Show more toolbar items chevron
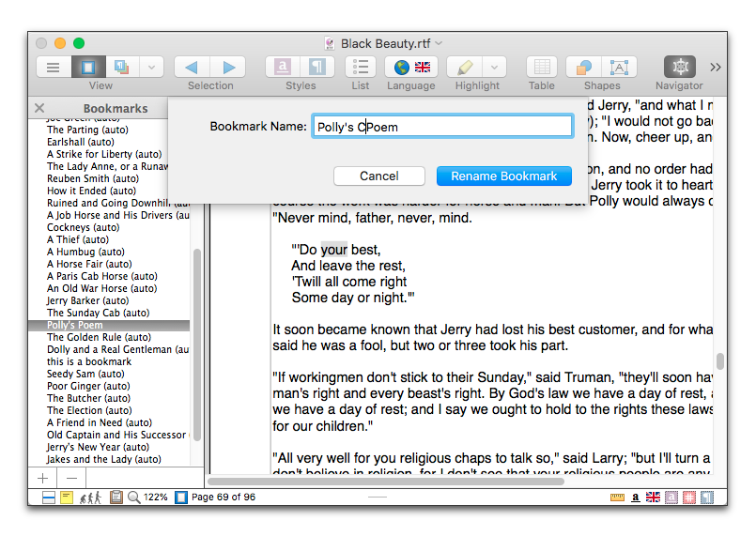The width and height of the screenshot is (756, 536). click(716, 67)
